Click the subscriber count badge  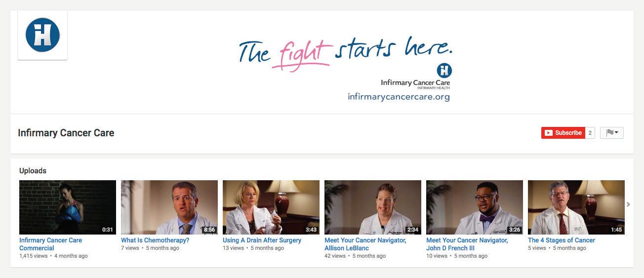590,133
